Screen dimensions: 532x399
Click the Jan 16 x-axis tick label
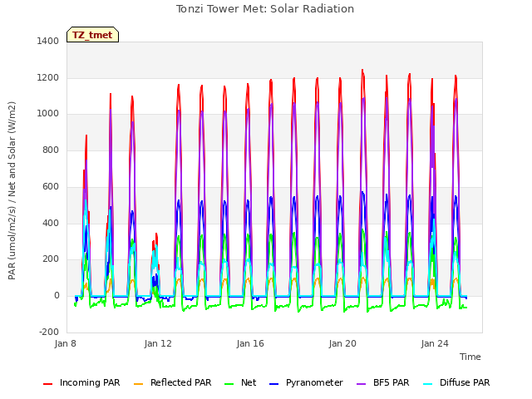pos(250,343)
